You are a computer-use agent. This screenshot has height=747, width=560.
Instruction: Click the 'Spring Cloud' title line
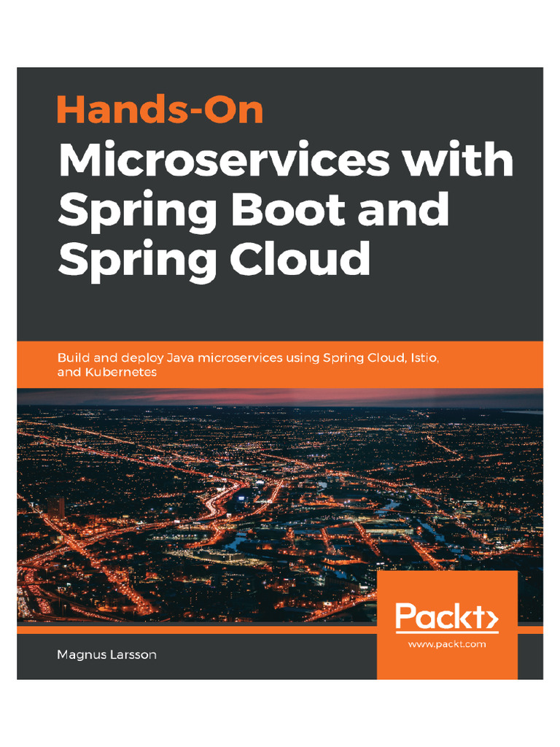(214, 261)
